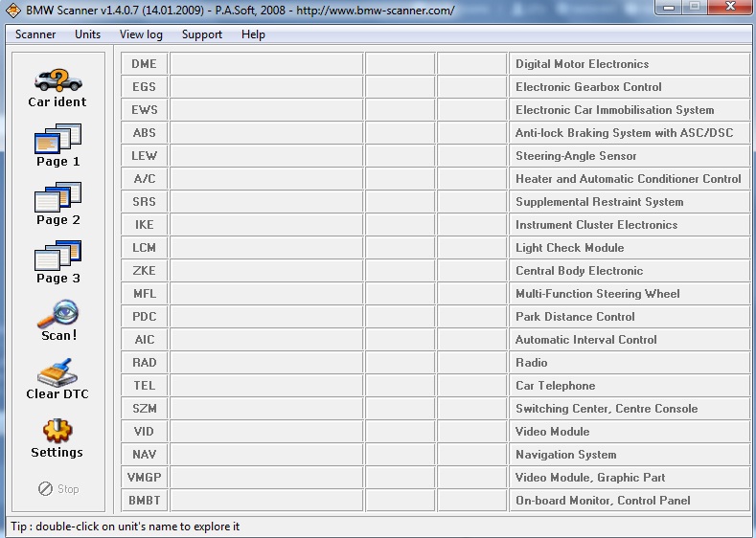Select the TEL unit button
756x538 pixels.
(144, 386)
